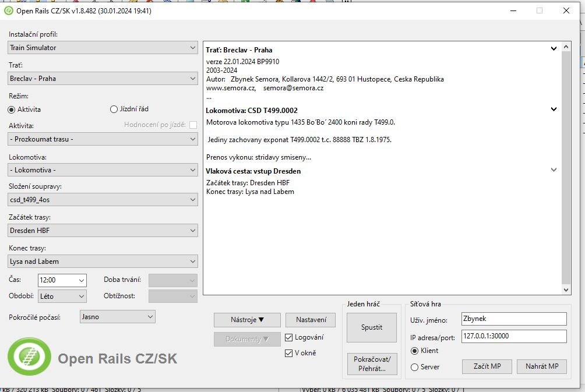The image size is (585, 392).
Task: Click the Open Rails title bar icon
Action: pyautogui.click(x=8, y=11)
